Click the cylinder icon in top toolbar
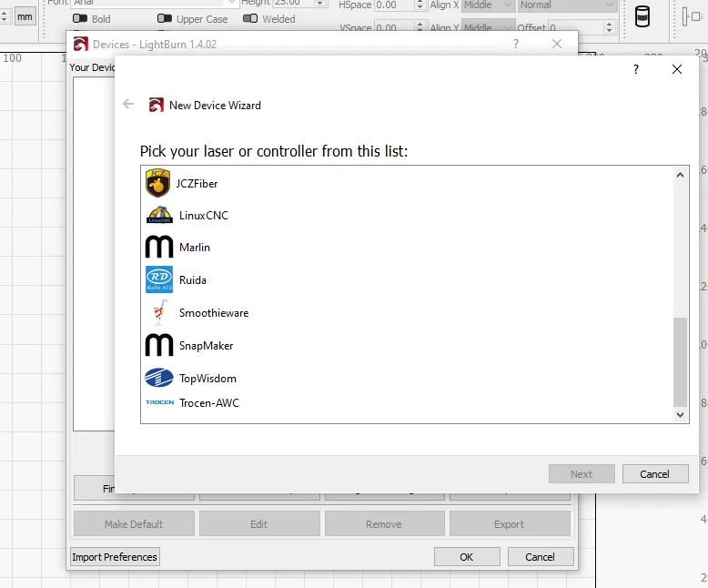This screenshot has width=708, height=588. [x=642, y=16]
